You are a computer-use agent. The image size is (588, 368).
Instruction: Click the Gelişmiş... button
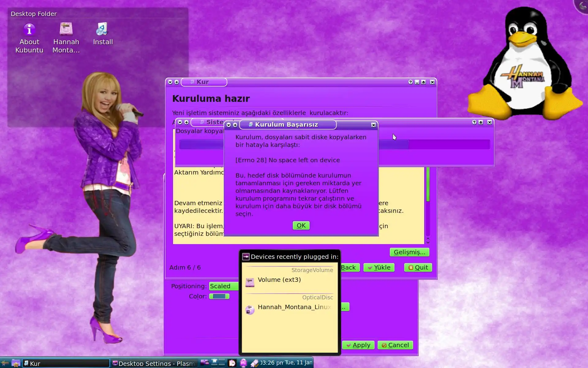(409, 252)
